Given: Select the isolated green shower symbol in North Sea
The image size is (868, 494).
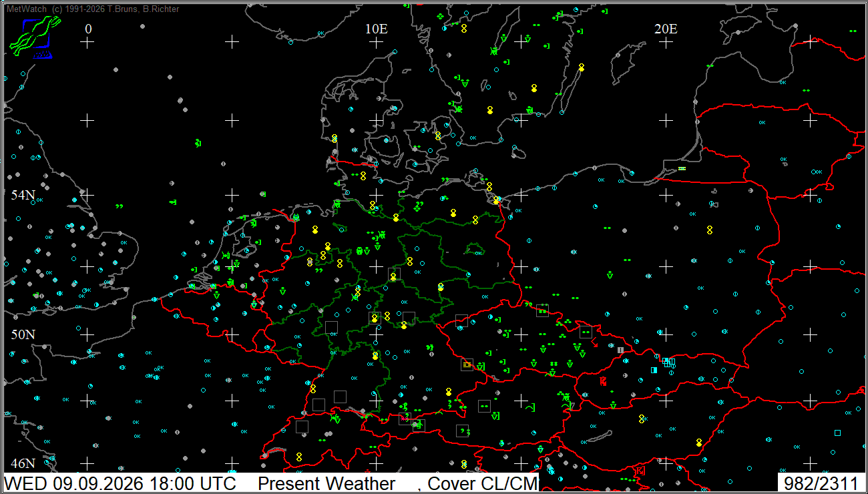Looking at the screenshot, I should point(198,143).
